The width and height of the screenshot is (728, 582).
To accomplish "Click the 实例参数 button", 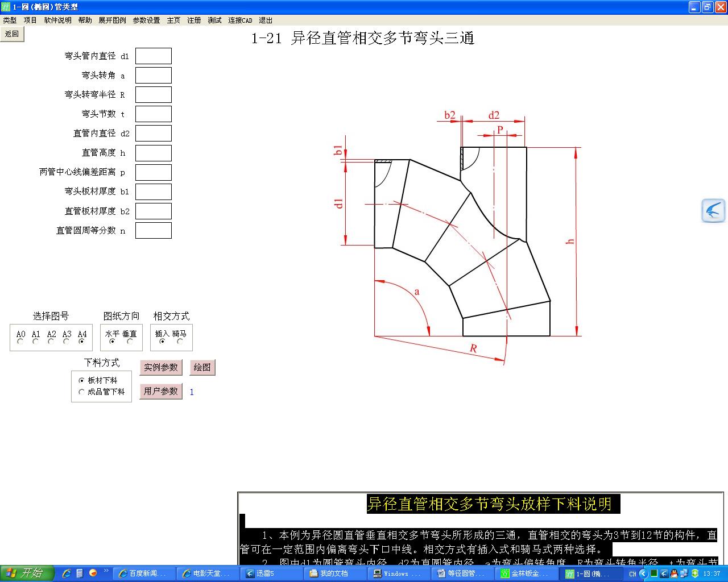I will [x=161, y=367].
